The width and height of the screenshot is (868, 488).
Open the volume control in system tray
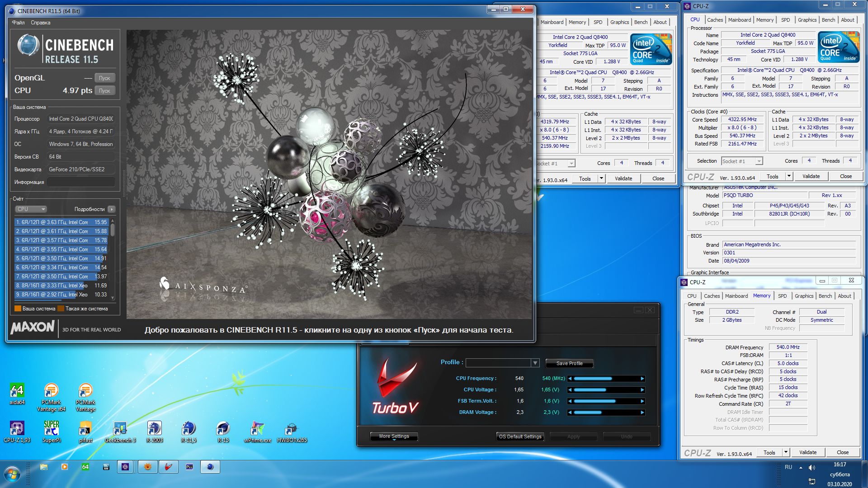[x=812, y=467]
